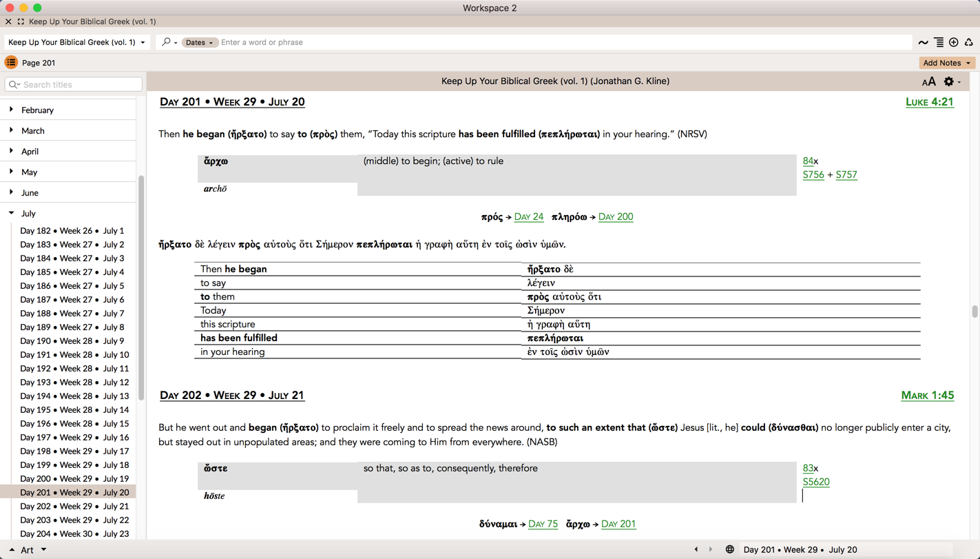The width and height of the screenshot is (980, 559).
Task: Open the Luke 4:21 verse link
Action: tap(929, 102)
